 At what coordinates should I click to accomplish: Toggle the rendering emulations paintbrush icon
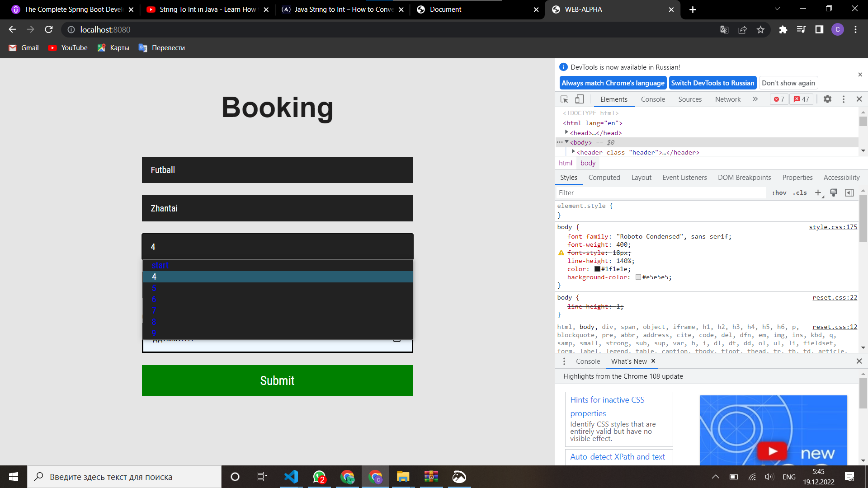tap(834, 193)
